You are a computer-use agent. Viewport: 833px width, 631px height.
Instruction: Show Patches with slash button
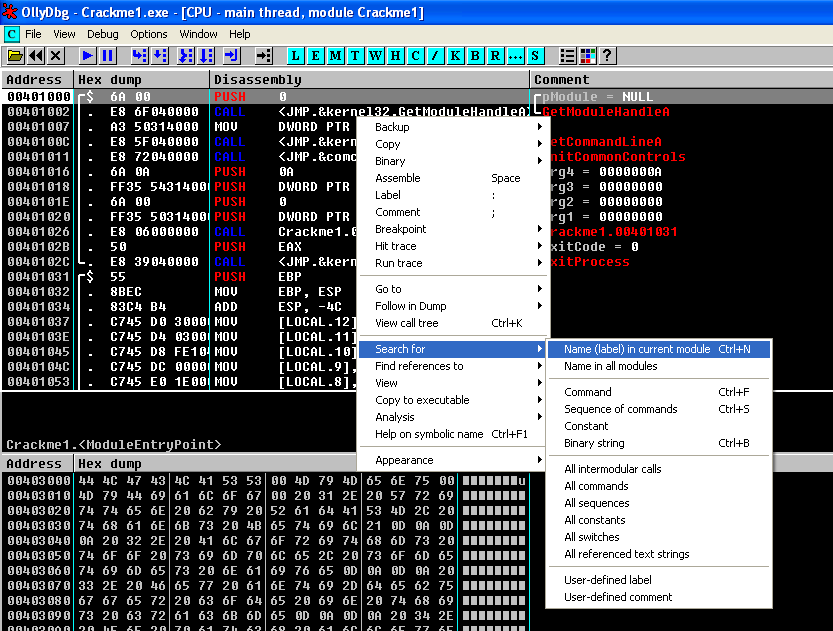[435, 56]
